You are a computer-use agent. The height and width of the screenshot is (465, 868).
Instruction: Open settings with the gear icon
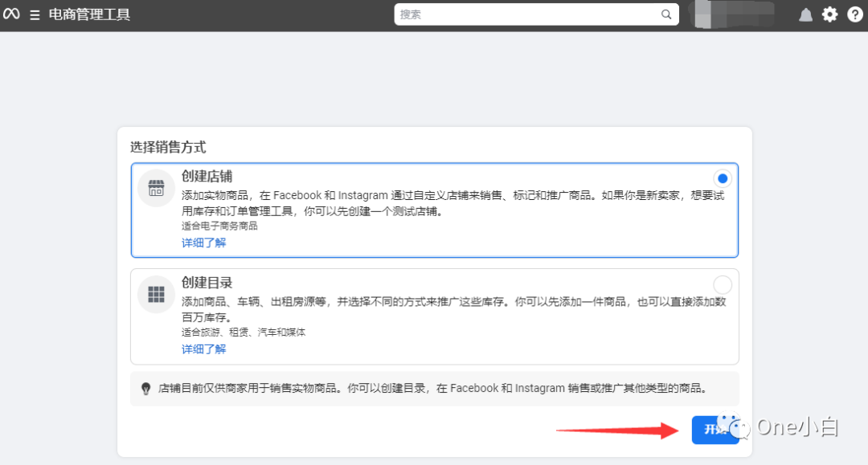pos(829,14)
